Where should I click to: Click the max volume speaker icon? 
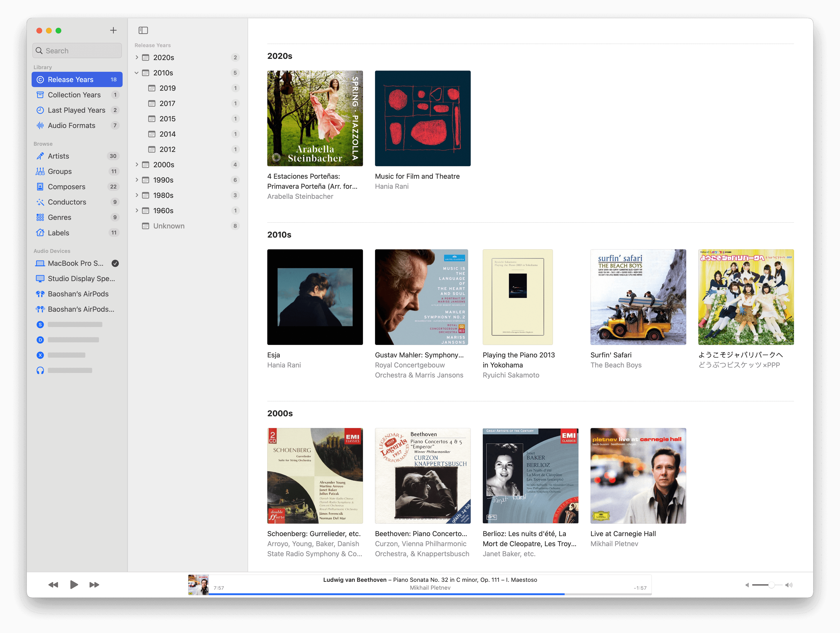[x=789, y=585]
